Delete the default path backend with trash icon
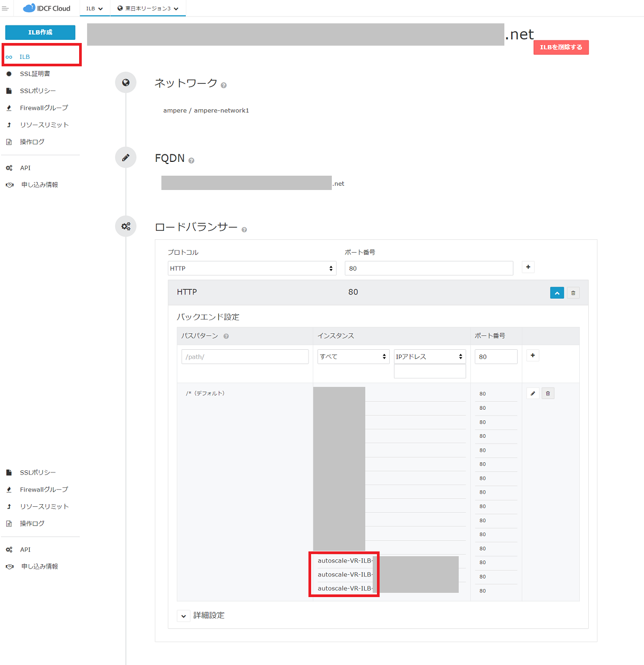644x665 pixels. [548, 393]
